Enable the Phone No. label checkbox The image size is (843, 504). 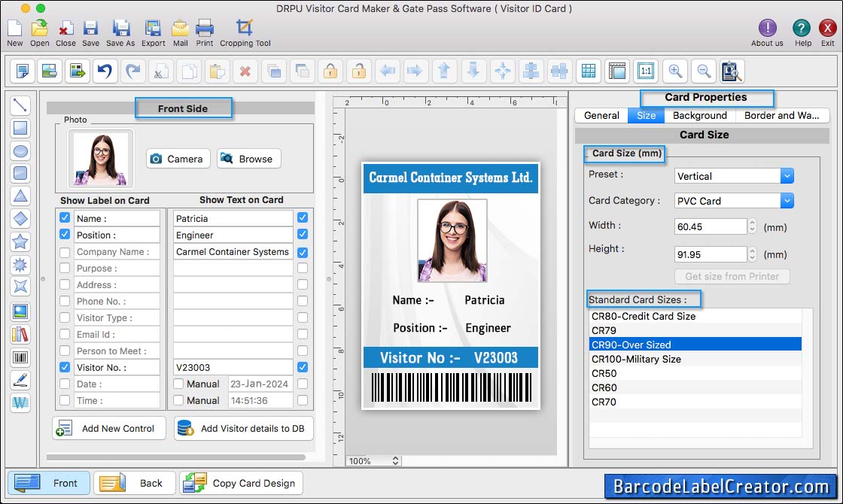pyautogui.click(x=65, y=301)
